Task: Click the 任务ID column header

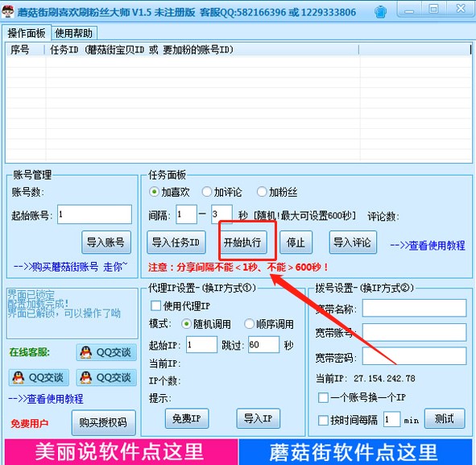Action: pos(202,49)
